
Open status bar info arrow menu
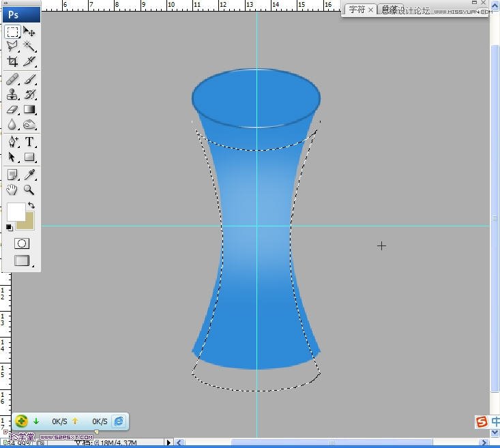(169, 443)
